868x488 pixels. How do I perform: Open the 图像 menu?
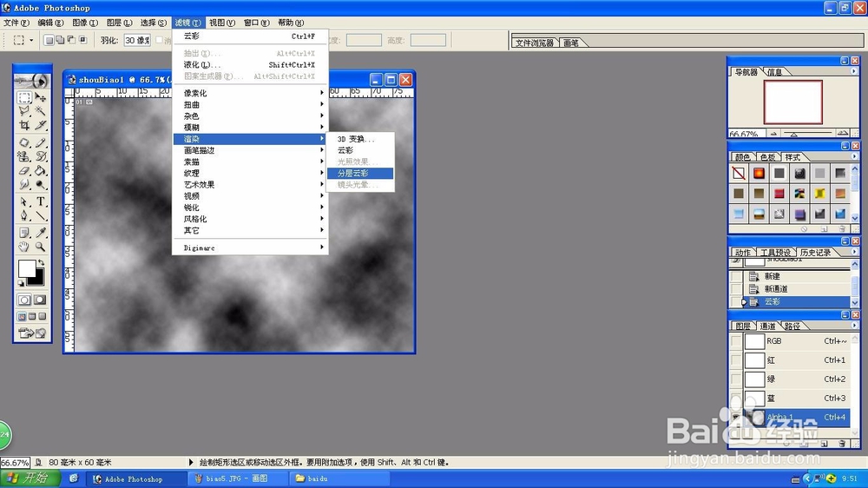[85, 23]
